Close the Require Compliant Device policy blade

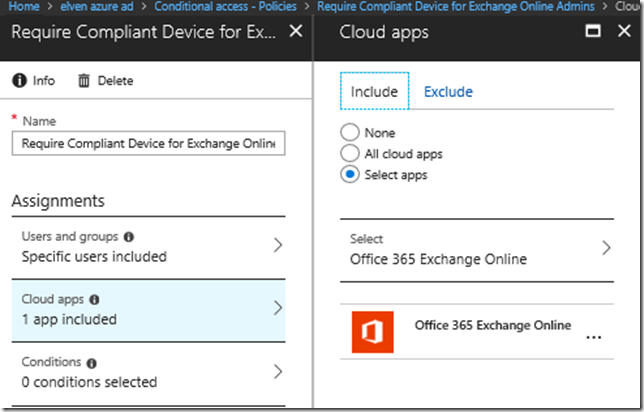296,31
